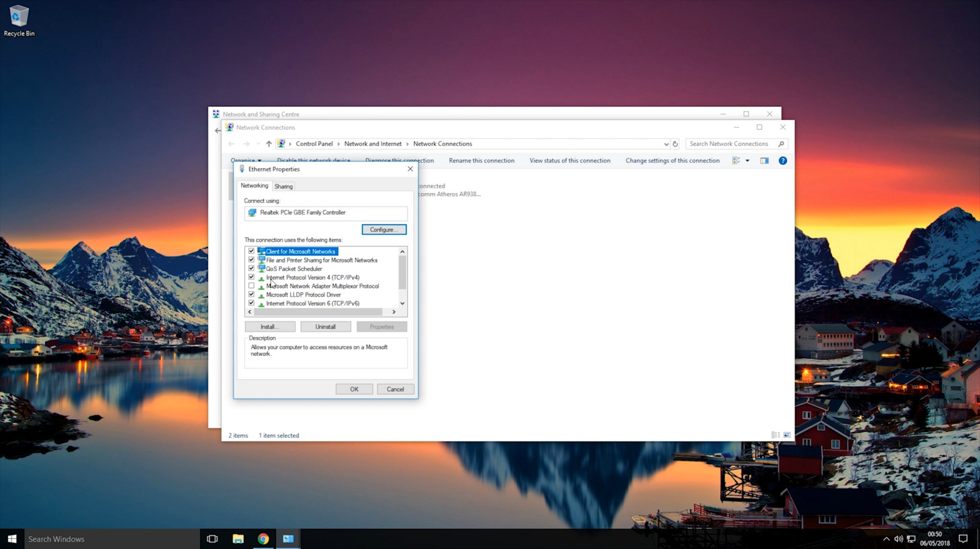This screenshot has height=549, width=980.
Task: Switch to details view in status bar
Action: tap(775, 435)
